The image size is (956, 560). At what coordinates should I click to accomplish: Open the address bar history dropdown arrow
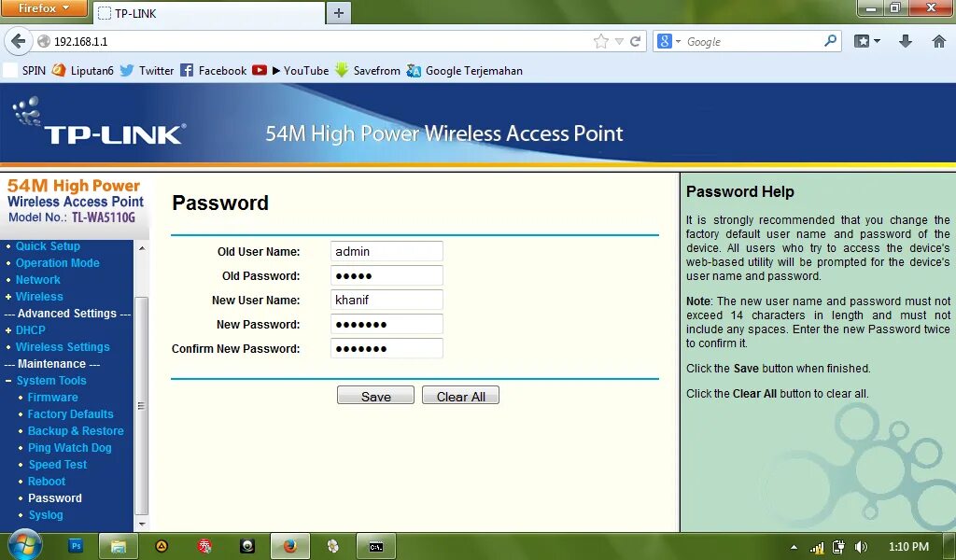(x=619, y=41)
